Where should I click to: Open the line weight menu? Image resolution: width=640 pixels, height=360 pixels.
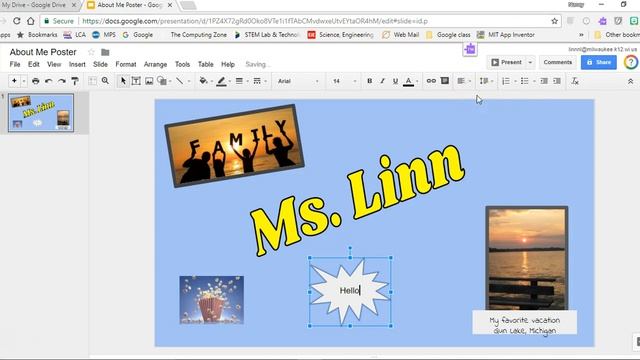pos(239,81)
